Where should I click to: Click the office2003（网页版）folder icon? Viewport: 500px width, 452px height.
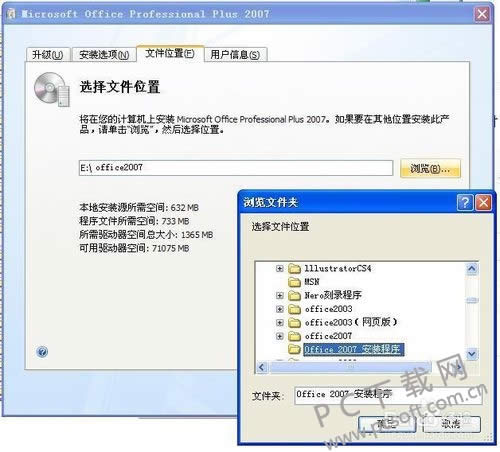pos(294,322)
